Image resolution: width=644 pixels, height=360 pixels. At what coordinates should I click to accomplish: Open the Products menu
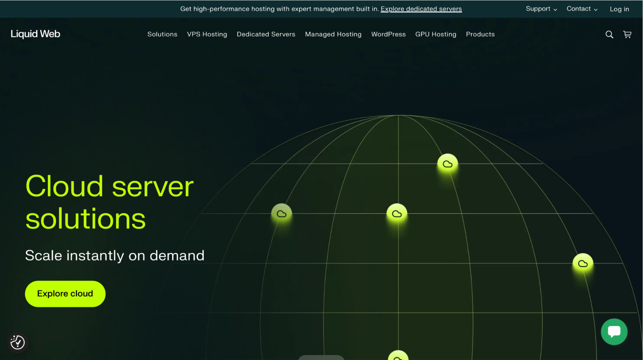(480, 34)
